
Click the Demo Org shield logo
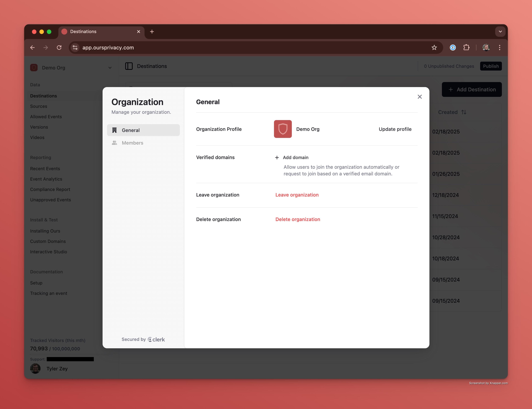pyautogui.click(x=283, y=129)
